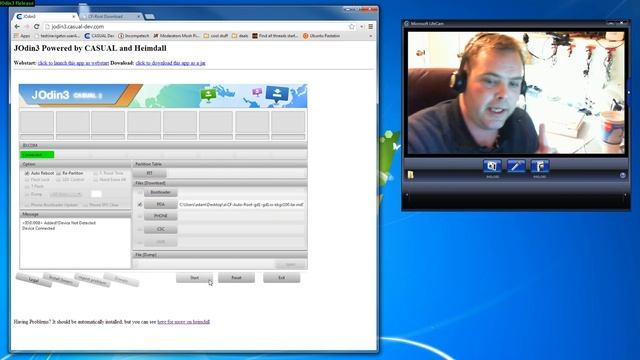
Task: Click the green download icon in JOdin3 banner
Action: coord(209,95)
